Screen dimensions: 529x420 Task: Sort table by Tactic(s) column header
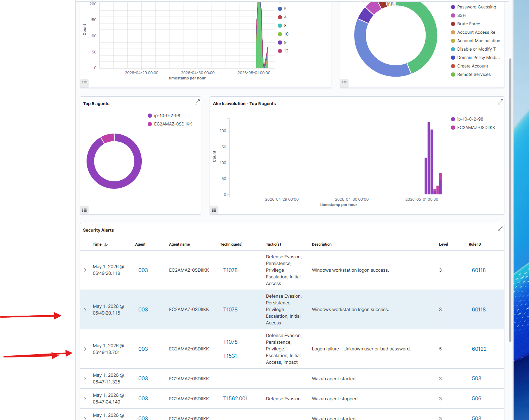coord(273,244)
